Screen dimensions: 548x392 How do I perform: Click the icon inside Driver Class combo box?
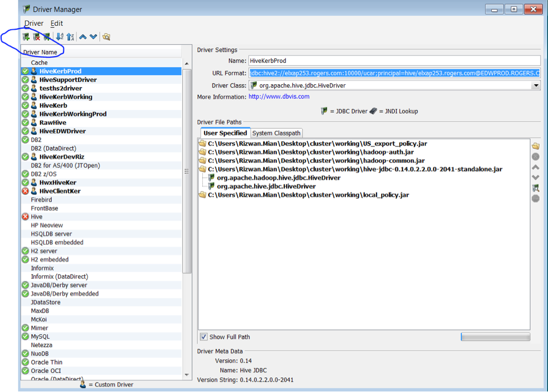tap(253, 85)
